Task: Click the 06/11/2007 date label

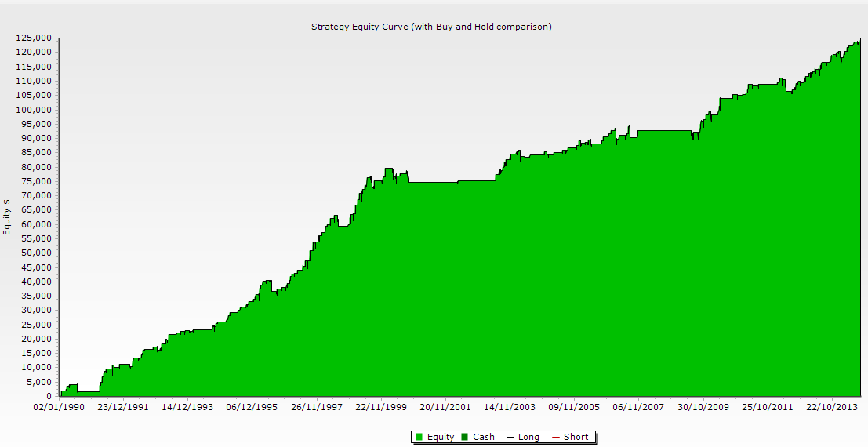Action: (x=638, y=407)
